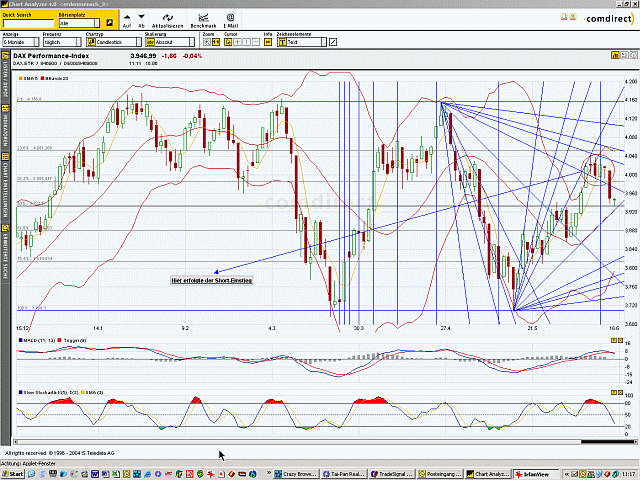Open the Zeichenelemente Text dropdown
The image size is (640, 480).
302,42
